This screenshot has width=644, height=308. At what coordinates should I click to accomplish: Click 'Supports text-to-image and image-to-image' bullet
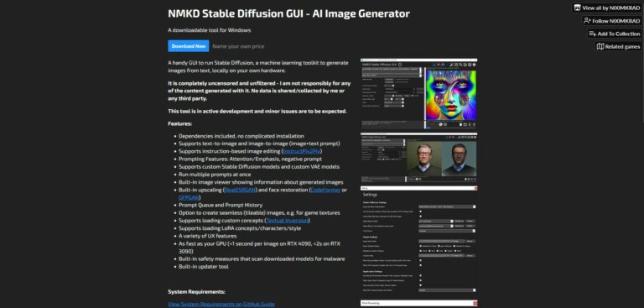pos(259,144)
